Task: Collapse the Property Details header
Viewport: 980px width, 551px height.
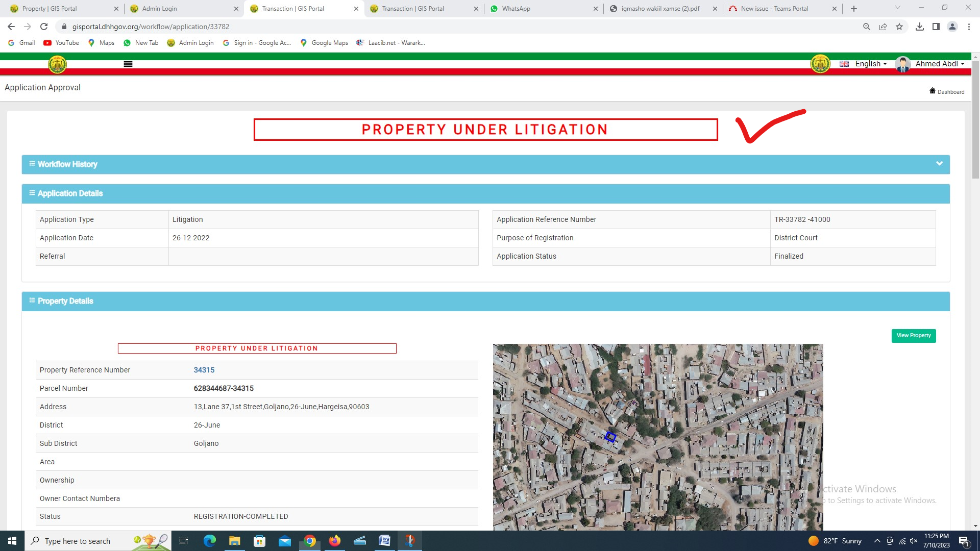Action: tap(485, 301)
